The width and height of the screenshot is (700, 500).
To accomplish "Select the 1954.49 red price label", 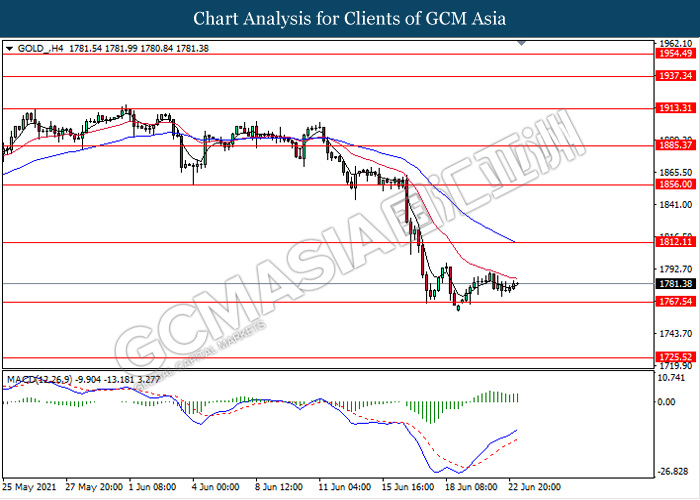I will 675,54.
